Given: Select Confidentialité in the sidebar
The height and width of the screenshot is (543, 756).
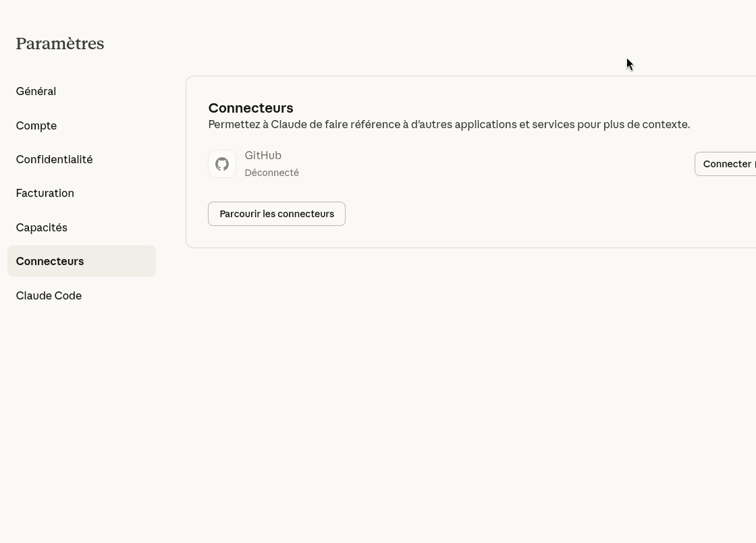Looking at the screenshot, I should coord(54,159).
